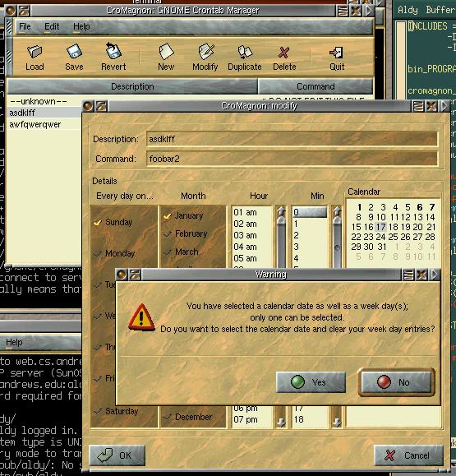Create a new crontab entry with New
456x476 pixels.
pyautogui.click(x=166, y=51)
